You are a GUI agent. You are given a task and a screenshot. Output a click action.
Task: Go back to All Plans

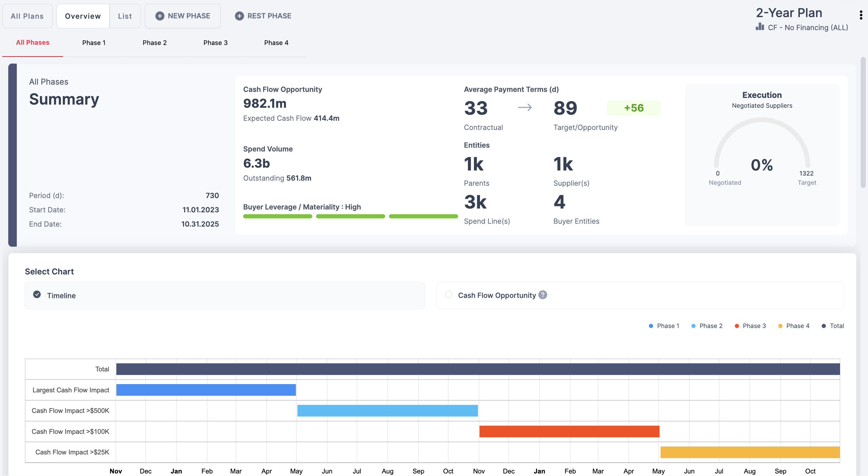(27, 16)
